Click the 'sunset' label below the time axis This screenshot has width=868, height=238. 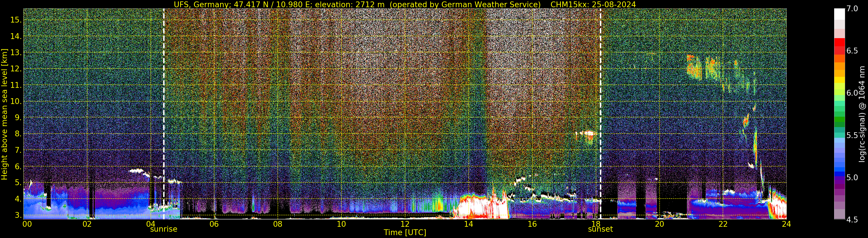tap(600, 229)
